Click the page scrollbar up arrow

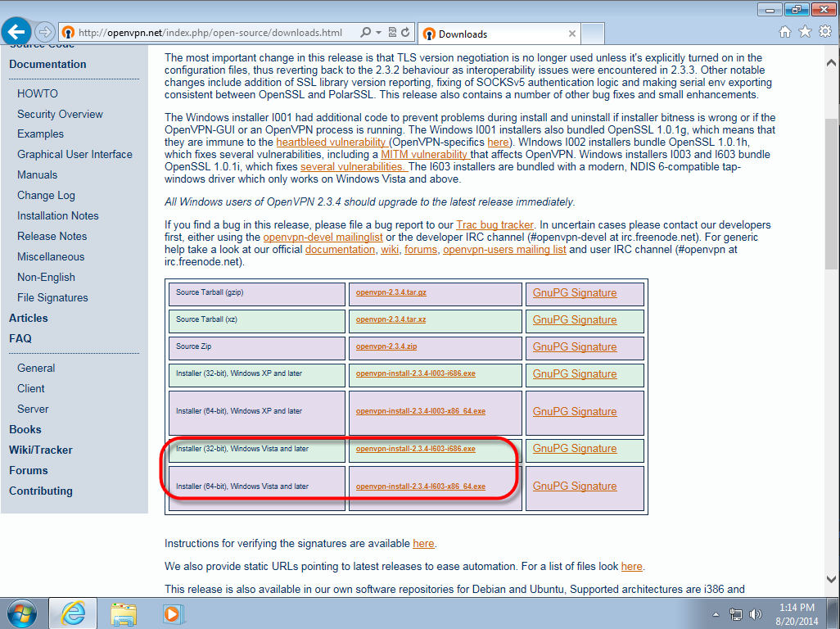832,63
